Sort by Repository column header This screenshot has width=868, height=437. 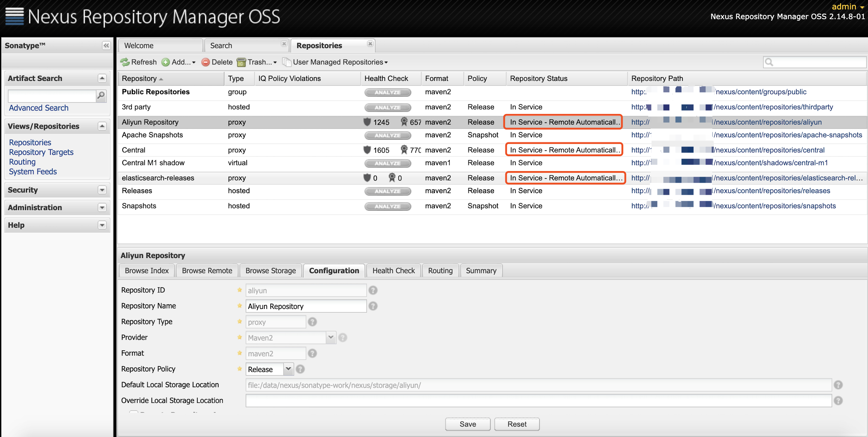click(171, 78)
